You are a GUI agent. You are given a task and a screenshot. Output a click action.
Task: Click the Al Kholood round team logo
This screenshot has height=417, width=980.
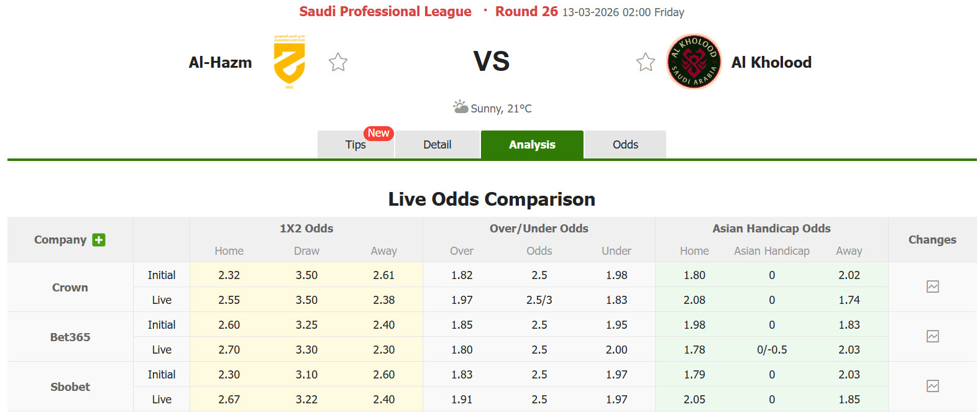694,62
